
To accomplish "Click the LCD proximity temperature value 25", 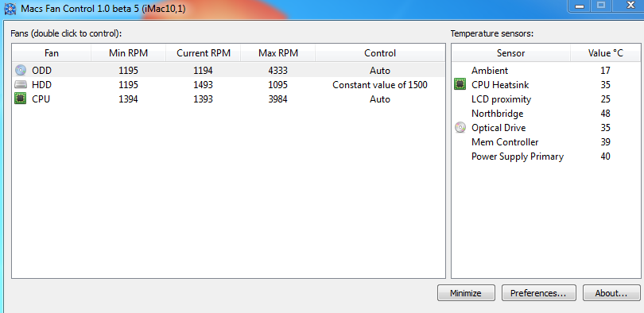I will [605, 99].
